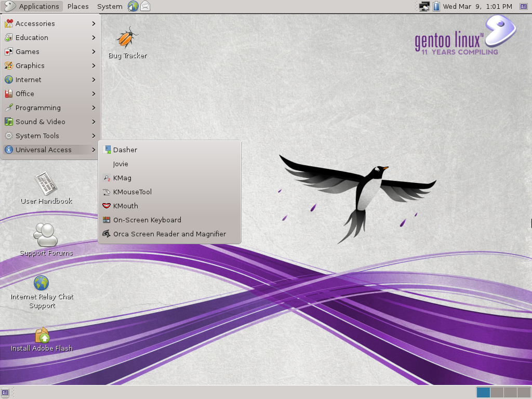Click the display icon in the system tray
532x399 pixels.
tap(423, 6)
